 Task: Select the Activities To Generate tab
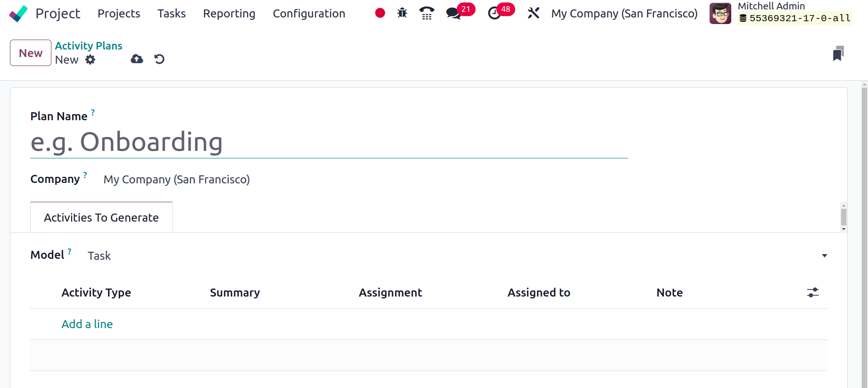(x=101, y=217)
